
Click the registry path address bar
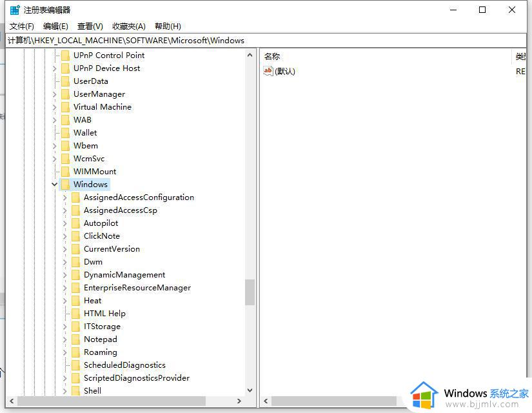[x=266, y=41]
